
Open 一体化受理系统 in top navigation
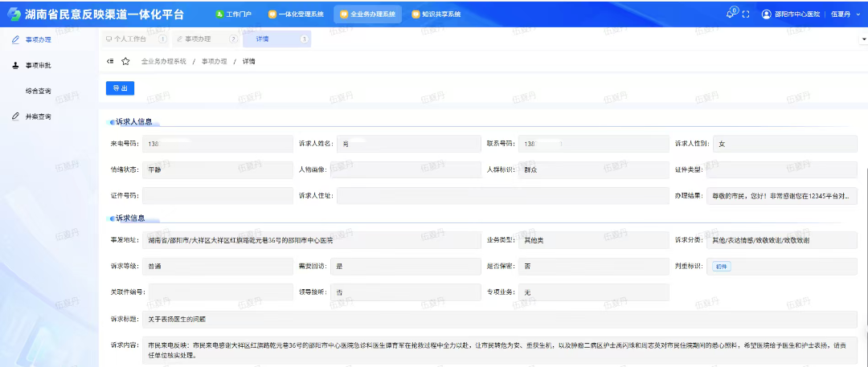(296, 14)
